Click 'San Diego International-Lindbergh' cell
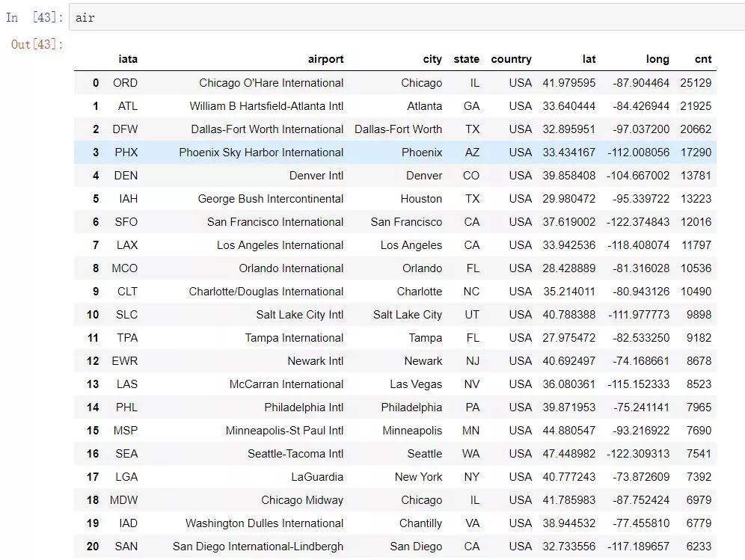Screen dimensions: 745x560 coord(258,547)
